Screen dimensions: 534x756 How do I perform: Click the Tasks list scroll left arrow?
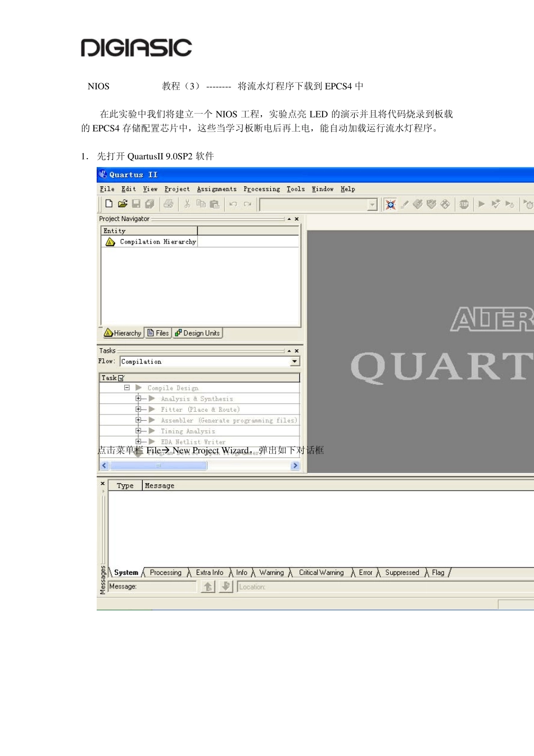(105, 465)
